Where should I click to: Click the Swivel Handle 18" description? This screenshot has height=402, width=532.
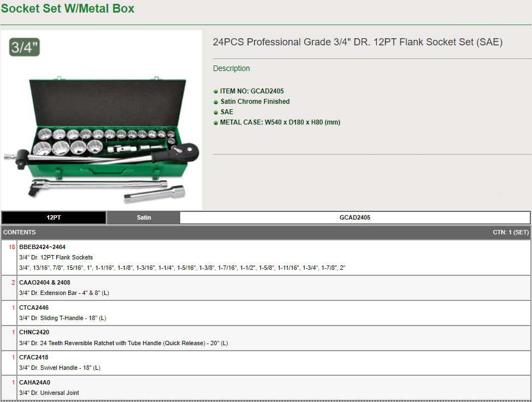tap(60, 368)
